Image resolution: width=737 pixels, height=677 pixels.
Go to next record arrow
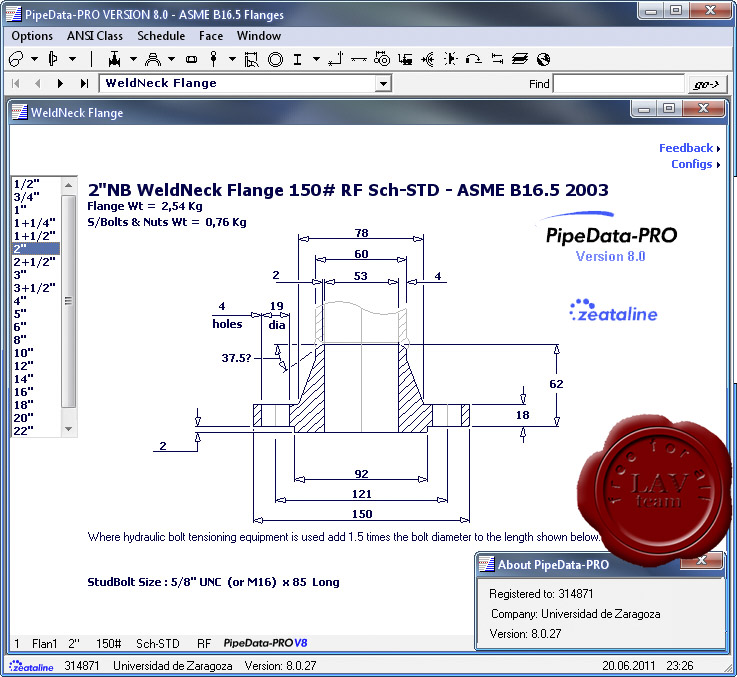[60, 84]
